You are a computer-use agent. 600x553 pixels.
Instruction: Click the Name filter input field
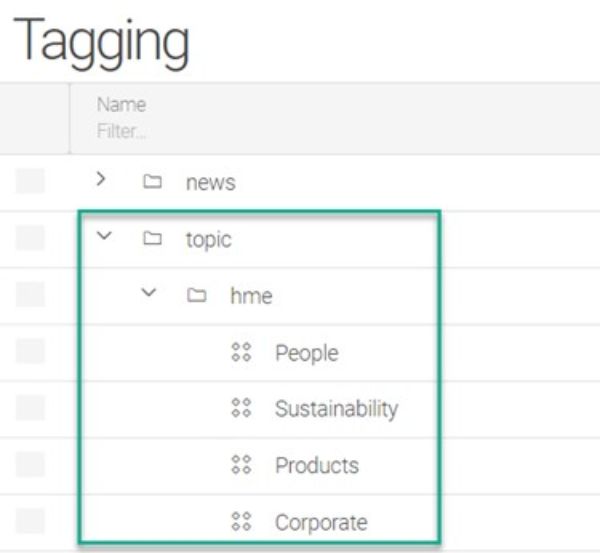[121, 131]
